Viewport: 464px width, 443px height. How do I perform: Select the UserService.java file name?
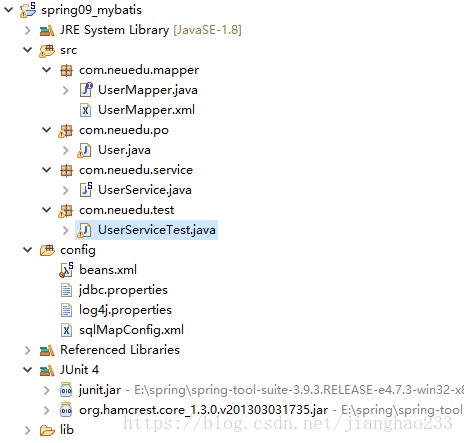[x=145, y=190]
